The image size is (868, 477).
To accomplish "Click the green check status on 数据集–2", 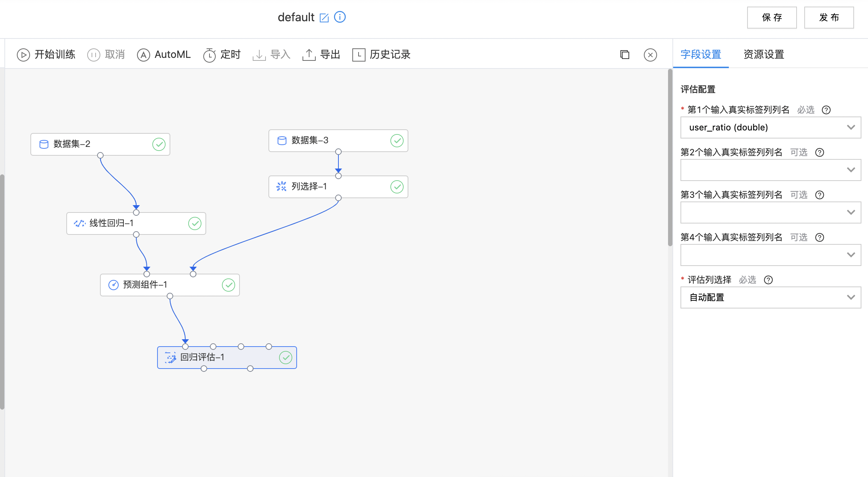I will click(x=159, y=144).
